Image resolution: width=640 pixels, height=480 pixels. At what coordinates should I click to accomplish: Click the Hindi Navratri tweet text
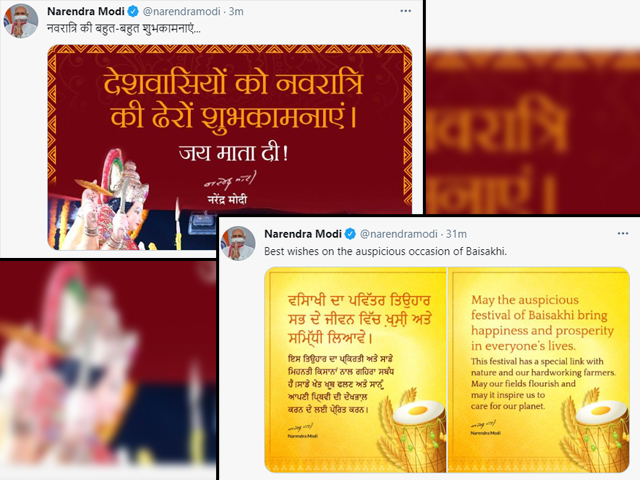pyautogui.click(x=124, y=29)
